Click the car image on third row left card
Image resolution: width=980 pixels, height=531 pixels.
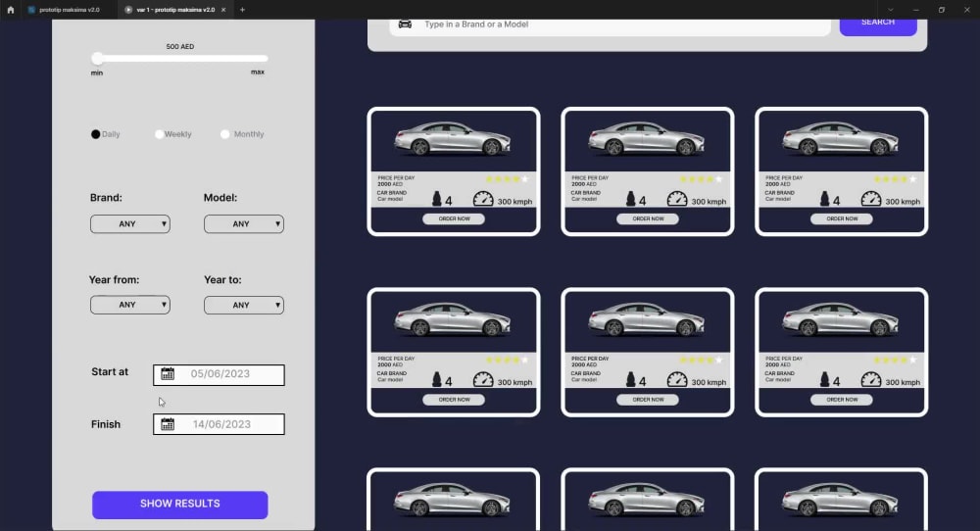(453, 499)
